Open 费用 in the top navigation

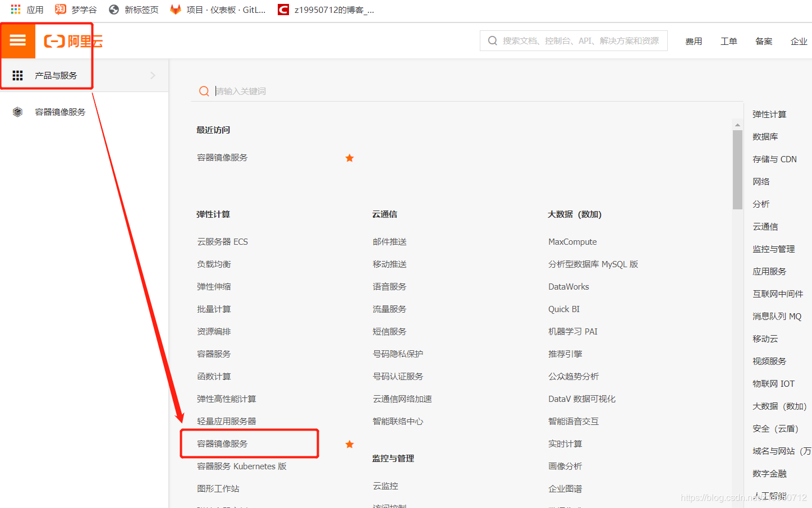(x=694, y=41)
